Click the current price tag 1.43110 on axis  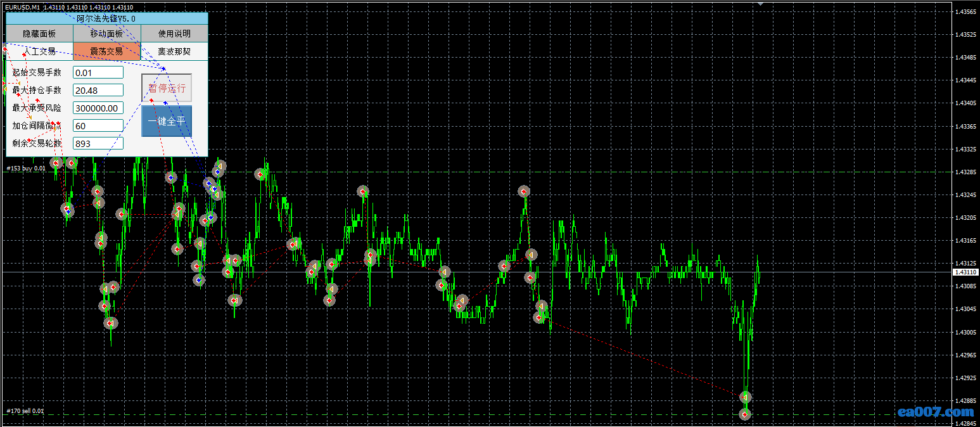[965, 272]
